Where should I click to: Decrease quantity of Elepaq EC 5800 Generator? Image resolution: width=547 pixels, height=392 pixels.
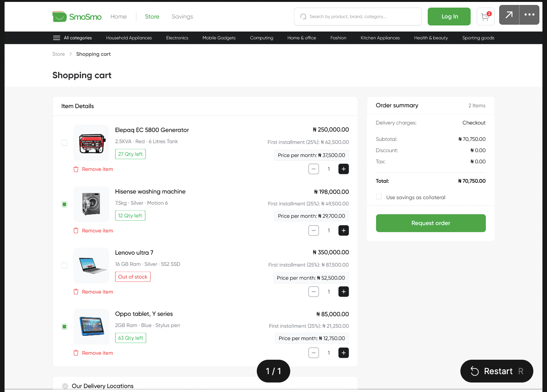314,169
